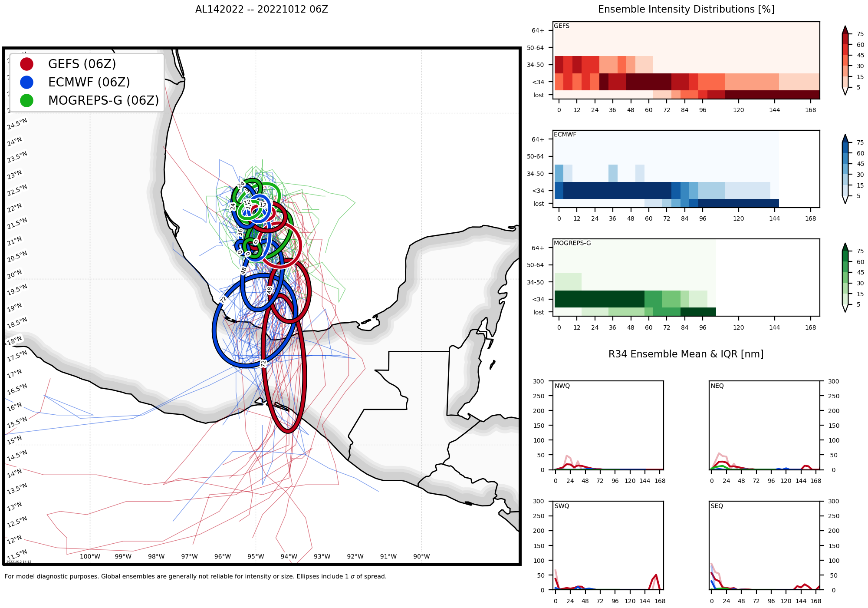Click the GEFS (06Z) legend label
Viewport: 868px width, 608px height.
click(x=82, y=64)
